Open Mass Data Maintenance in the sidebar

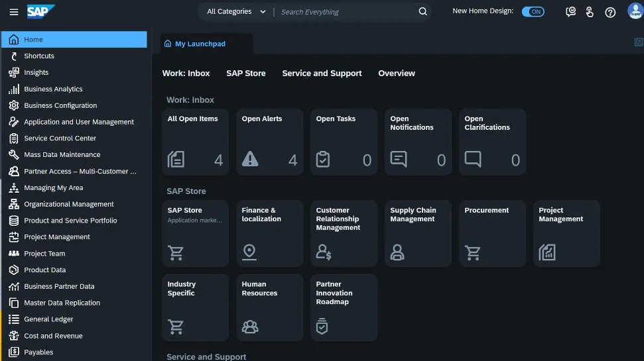click(x=62, y=154)
